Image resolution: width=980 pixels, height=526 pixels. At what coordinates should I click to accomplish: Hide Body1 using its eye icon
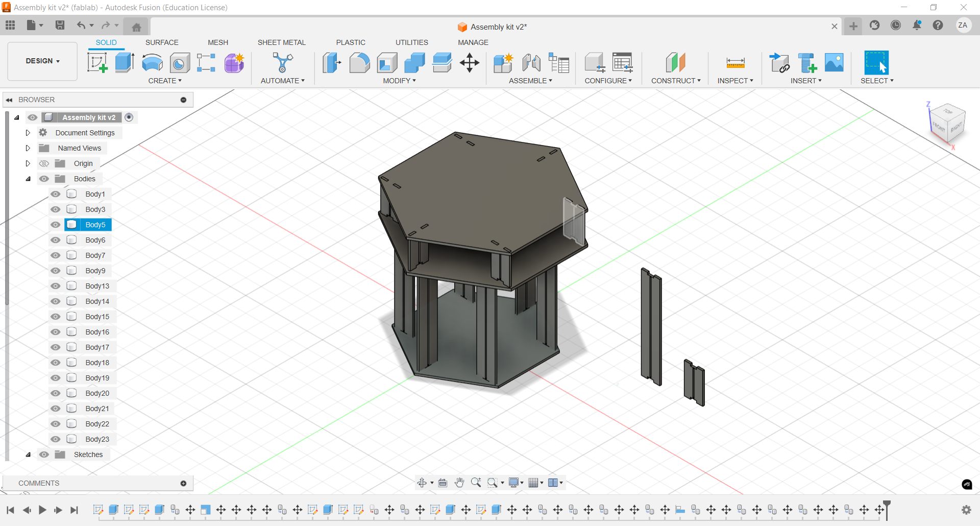click(56, 194)
